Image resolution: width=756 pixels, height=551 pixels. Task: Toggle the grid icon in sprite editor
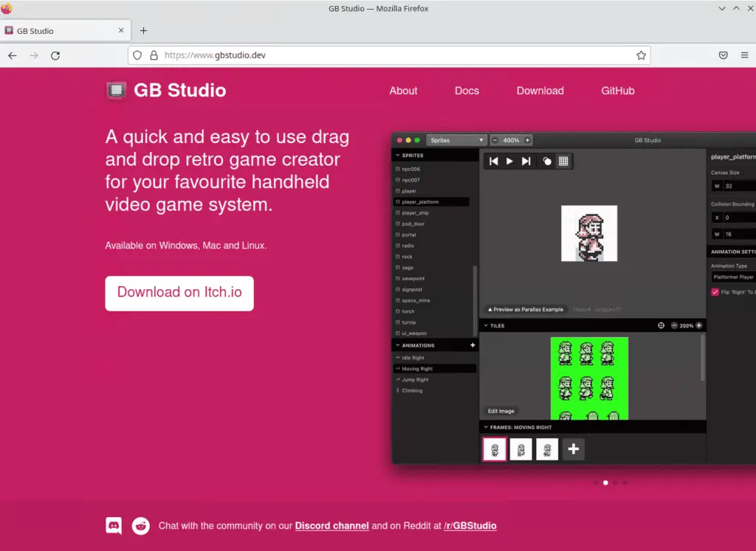pyautogui.click(x=563, y=162)
